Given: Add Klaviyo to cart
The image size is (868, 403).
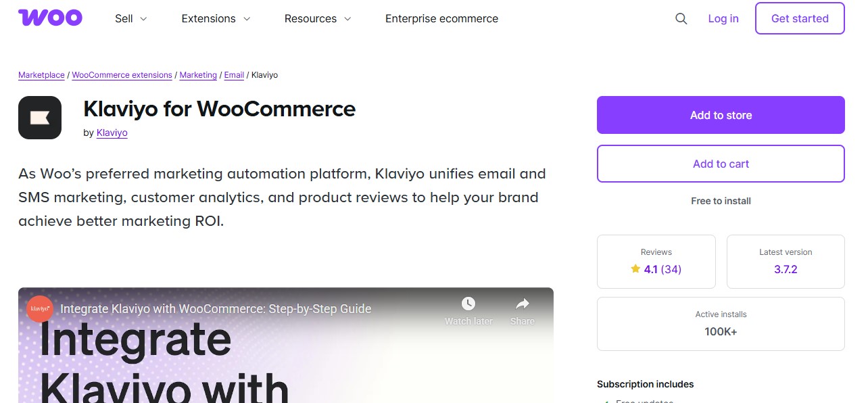Looking at the screenshot, I should point(721,164).
